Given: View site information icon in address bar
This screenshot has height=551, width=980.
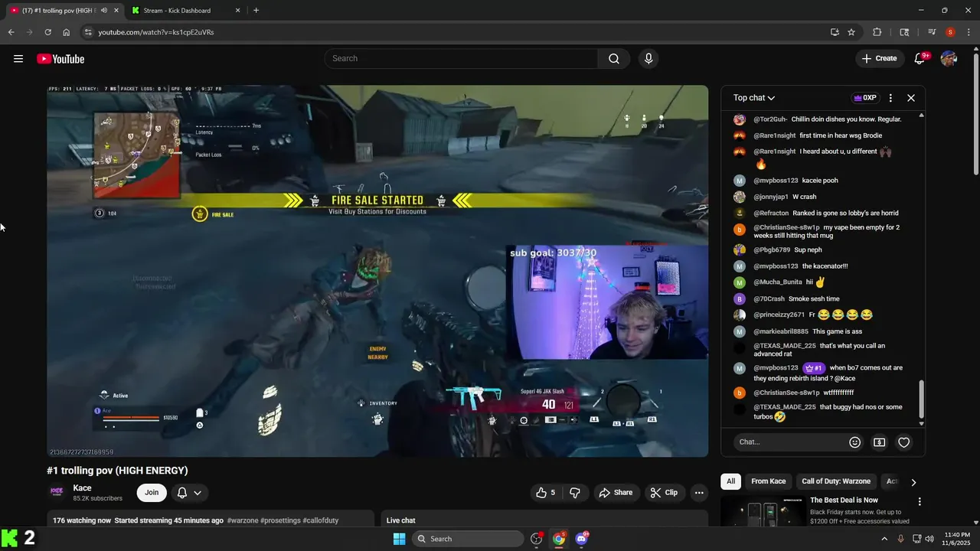Looking at the screenshot, I should (x=88, y=32).
